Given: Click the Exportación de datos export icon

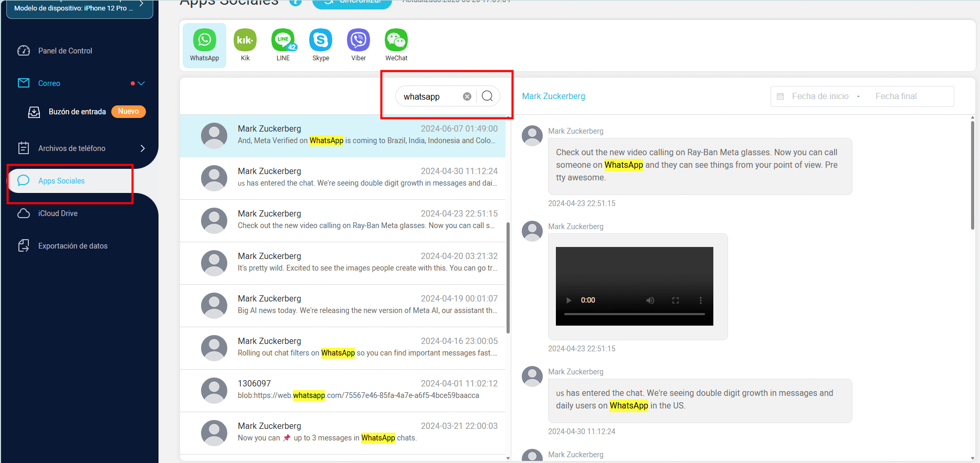Looking at the screenshot, I should 24,246.
